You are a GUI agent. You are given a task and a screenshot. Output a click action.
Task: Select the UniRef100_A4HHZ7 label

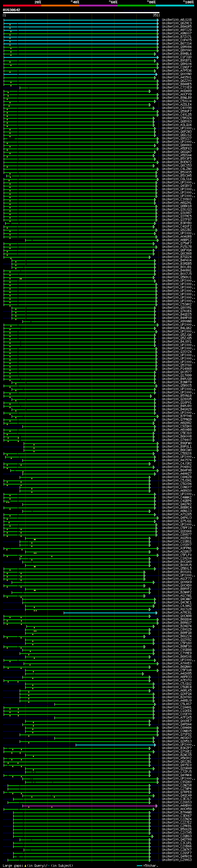click(x=176, y=474)
